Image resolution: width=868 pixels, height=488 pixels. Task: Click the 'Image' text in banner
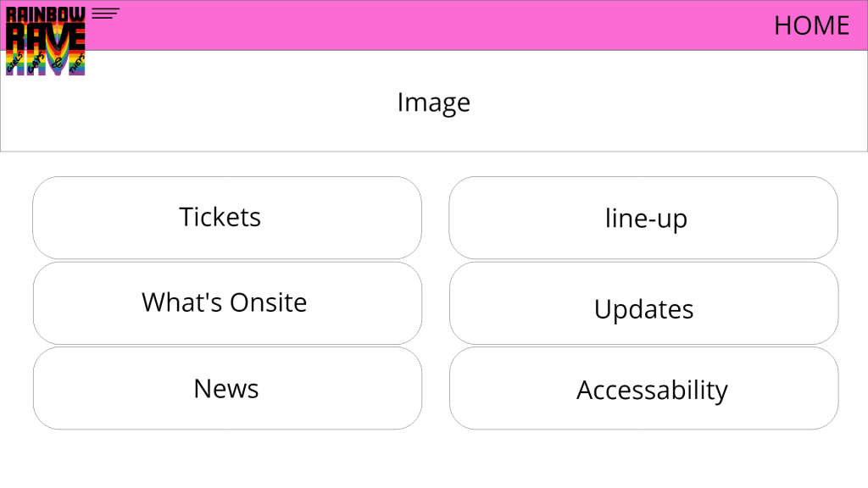tap(433, 103)
